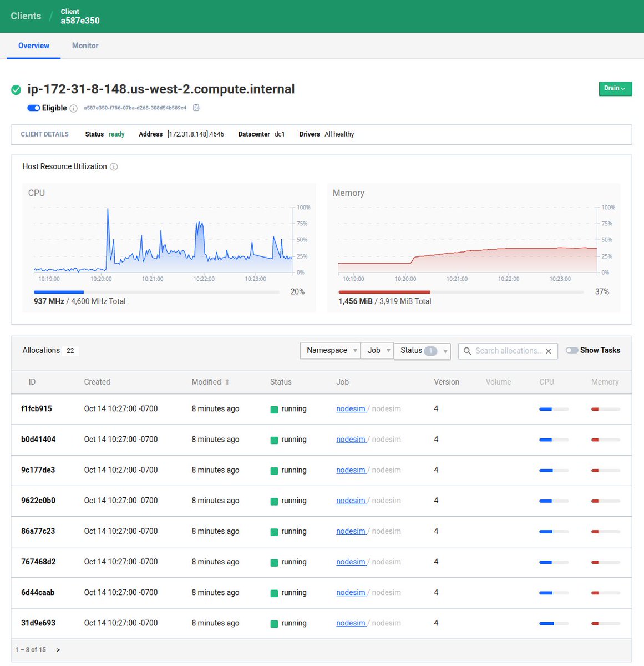The height and width of the screenshot is (666, 644).
Task: Go to Clients breadcrumb
Action: (x=26, y=16)
